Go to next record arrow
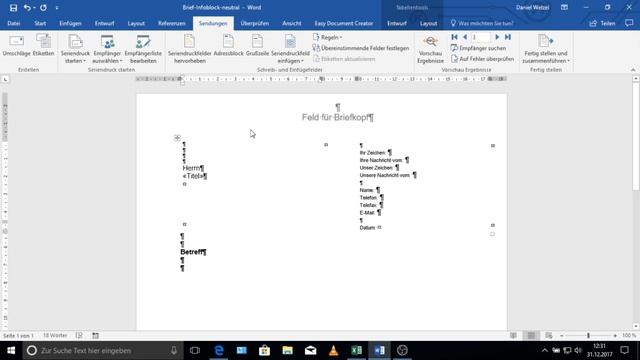 (x=497, y=37)
